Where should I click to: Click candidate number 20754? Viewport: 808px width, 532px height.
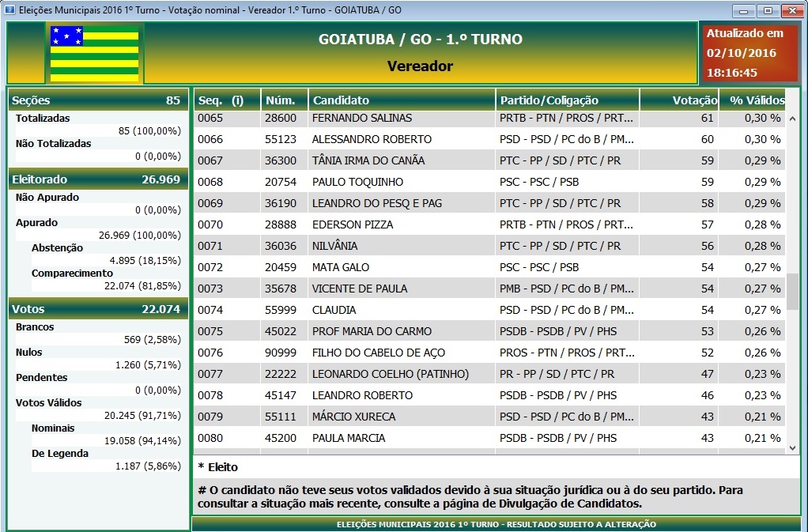[x=281, y=182]
